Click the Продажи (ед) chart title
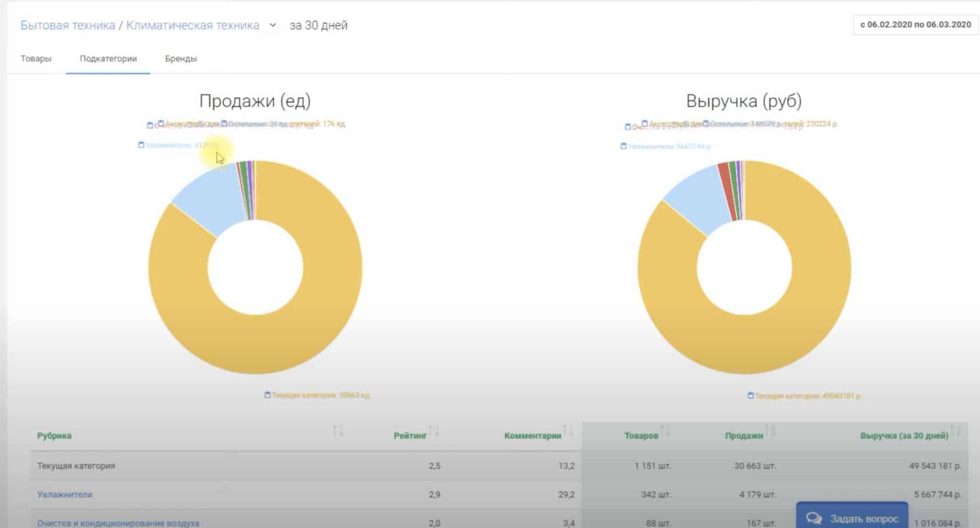Viewport: 980px width, 528px height. 255,101
